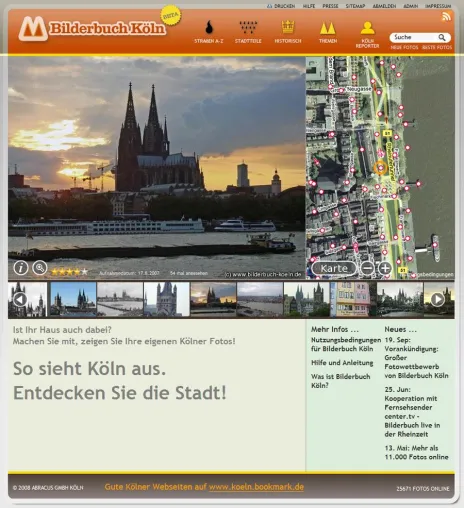This screenshot has height=508, width=464.
Task: Open the Hilfe menu link
Action: [309, 6]
